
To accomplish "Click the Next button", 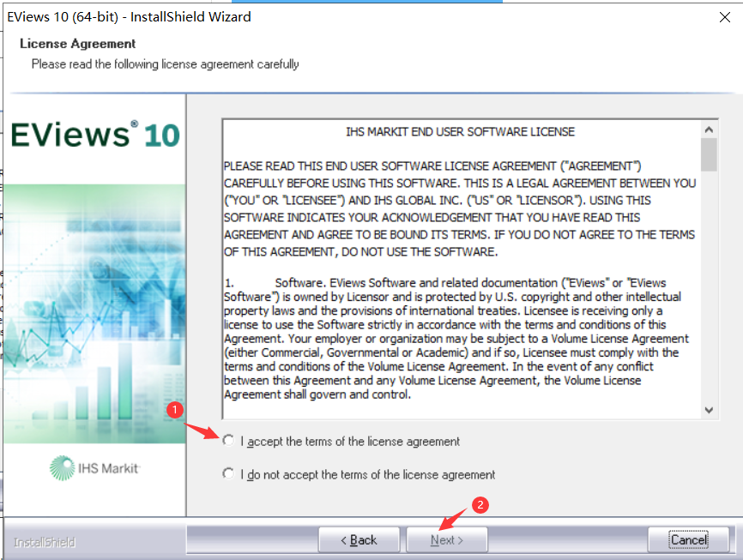I will (x=446, y=539).
